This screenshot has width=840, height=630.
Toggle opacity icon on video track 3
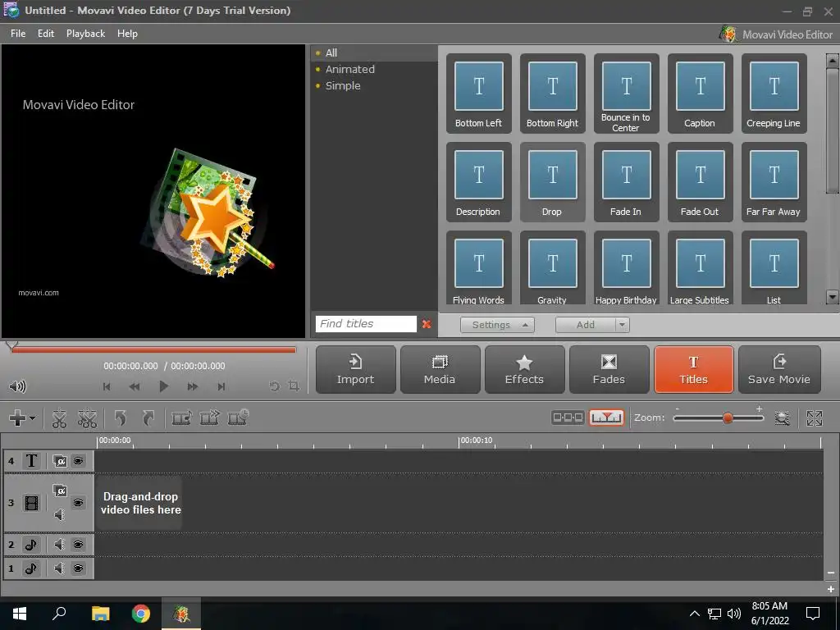pyautogui.click(x=59, y=491)
